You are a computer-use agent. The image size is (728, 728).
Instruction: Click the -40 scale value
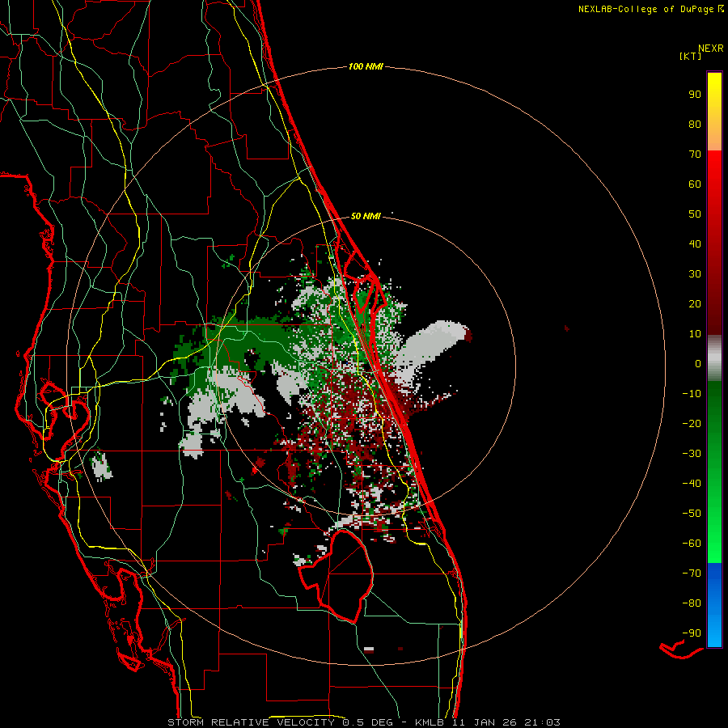pyautogui.click(x=692, y=484)
